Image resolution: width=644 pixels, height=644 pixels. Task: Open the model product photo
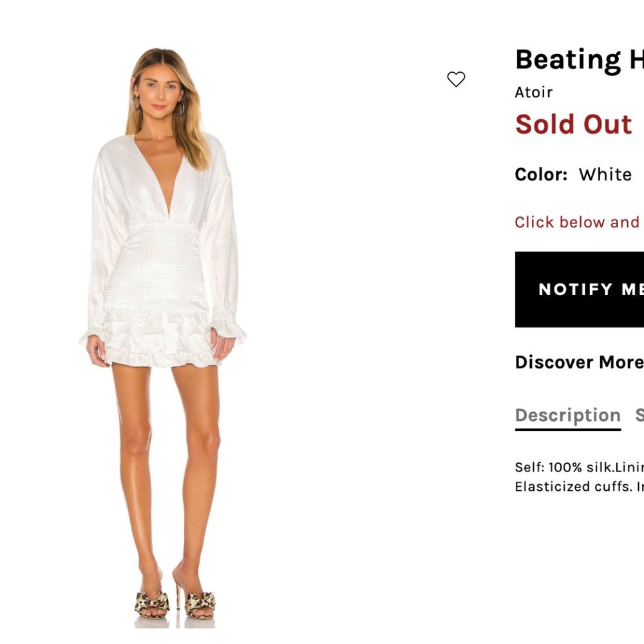click(x=163, y=335)
